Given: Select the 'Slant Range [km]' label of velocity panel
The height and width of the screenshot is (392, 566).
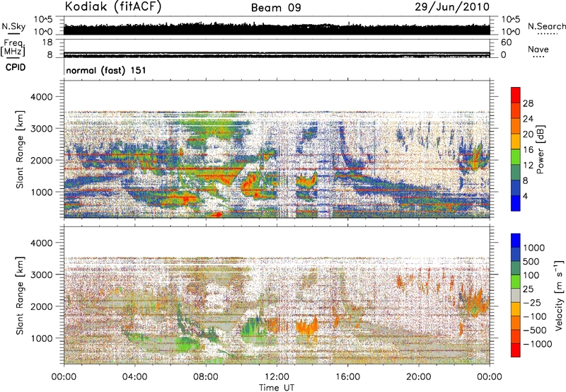Looking at the screenshot, I should (20, 296).
